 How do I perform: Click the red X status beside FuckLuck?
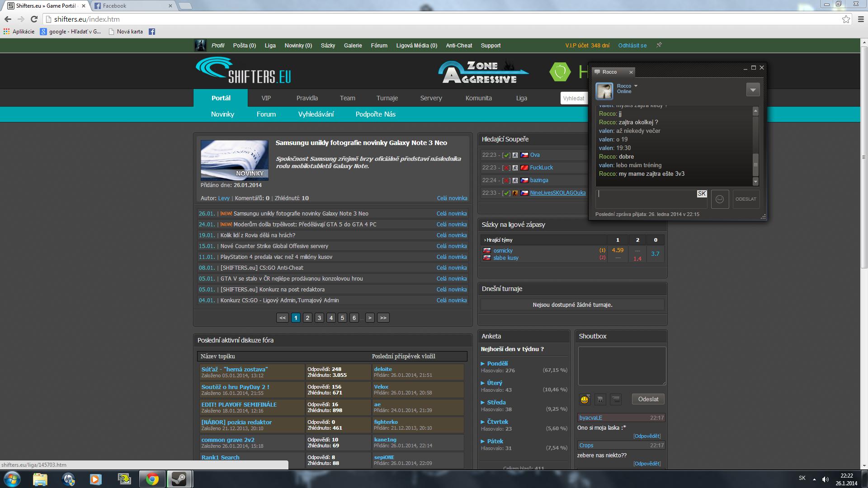pyautogui.click(x=506, y=168)
